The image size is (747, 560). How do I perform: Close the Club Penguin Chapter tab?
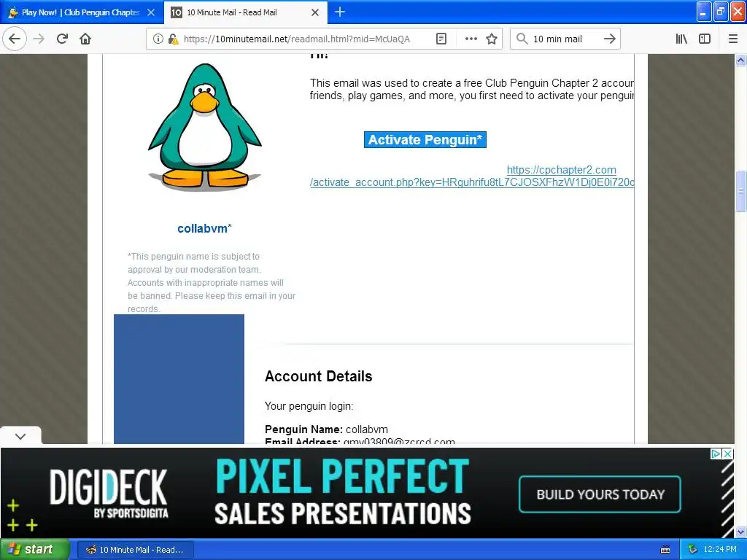[x=151, y=12]
